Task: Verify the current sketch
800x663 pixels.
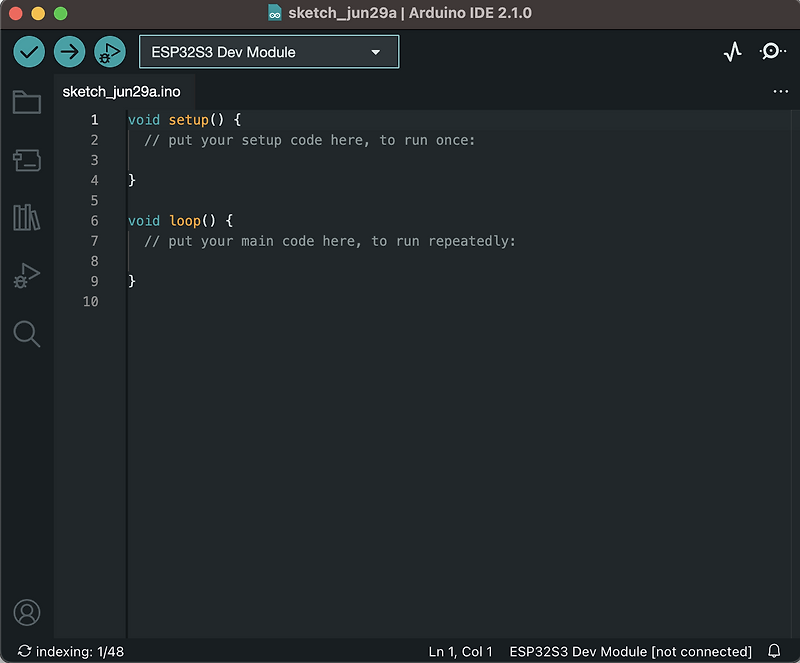Action: coord(28,51)
